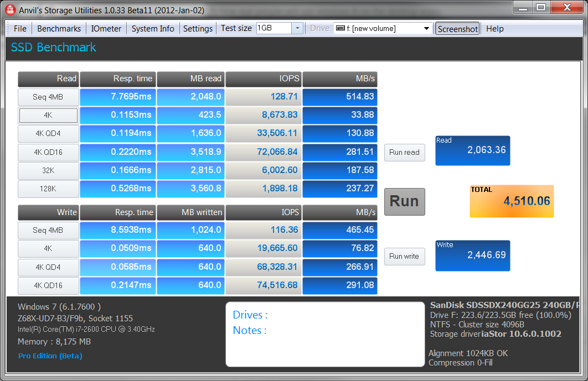Click the Drives and Notes text box
Screen dimensions: 588x381
(325, 334)
